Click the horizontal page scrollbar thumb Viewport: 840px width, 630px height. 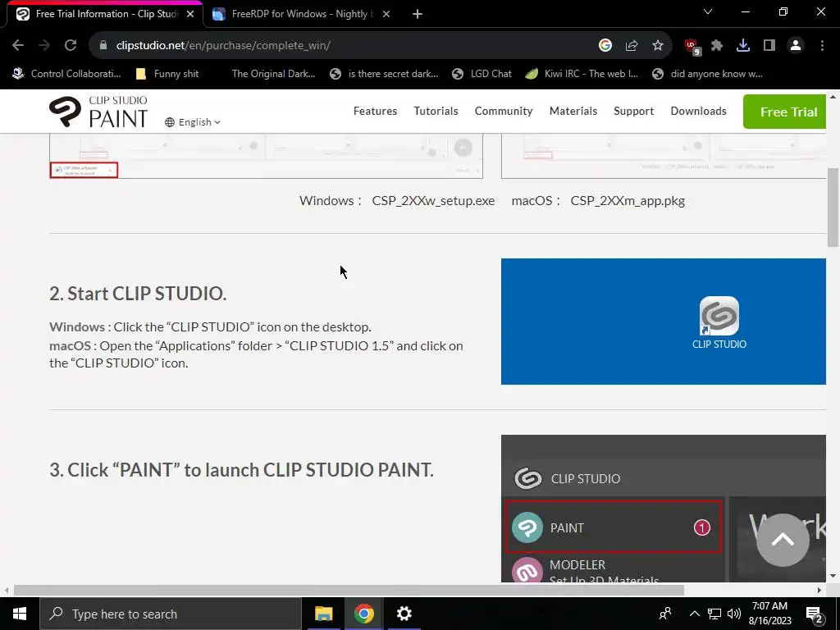(x=349, y=591)
